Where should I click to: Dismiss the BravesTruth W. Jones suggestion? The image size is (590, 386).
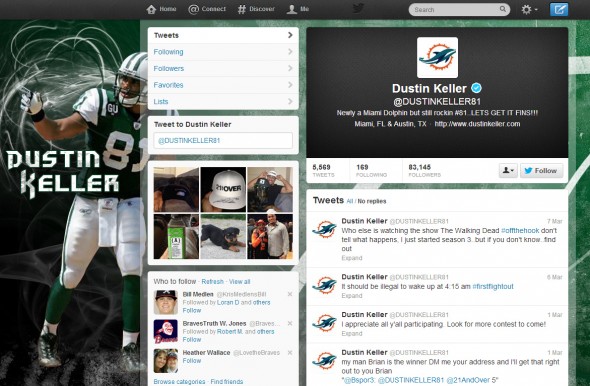pos(290,323)
